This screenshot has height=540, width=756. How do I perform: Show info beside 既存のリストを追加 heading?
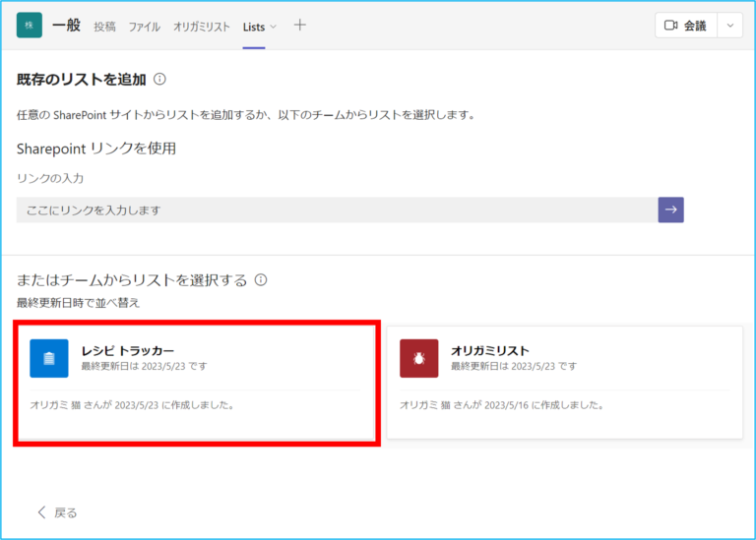click(160, 79)
